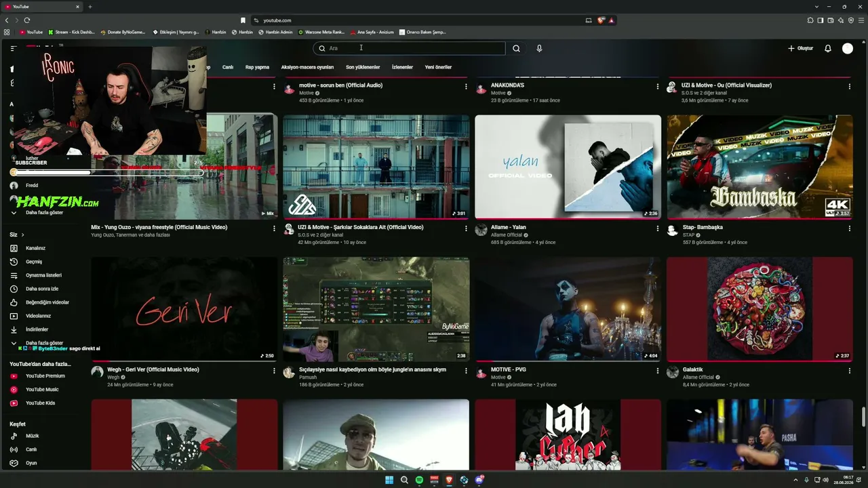Select the Son yüklenenler chip

pyautogui.click(x=363, y=67)
